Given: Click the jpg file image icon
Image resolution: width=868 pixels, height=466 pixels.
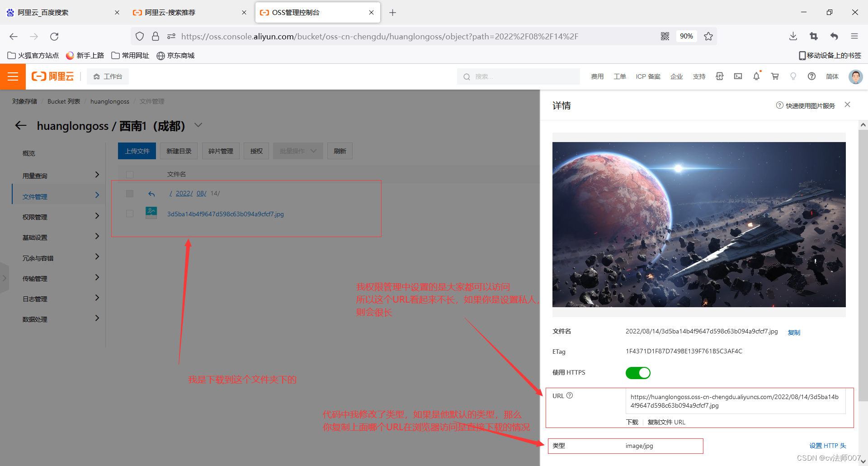Looking at the screenshot, I should 151,212.
